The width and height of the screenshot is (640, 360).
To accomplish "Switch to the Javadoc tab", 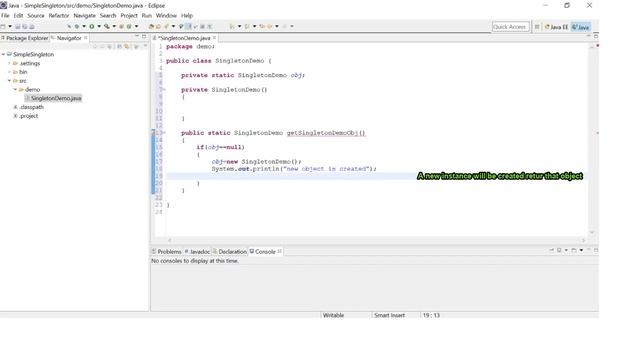I will (x=197, y=251).
